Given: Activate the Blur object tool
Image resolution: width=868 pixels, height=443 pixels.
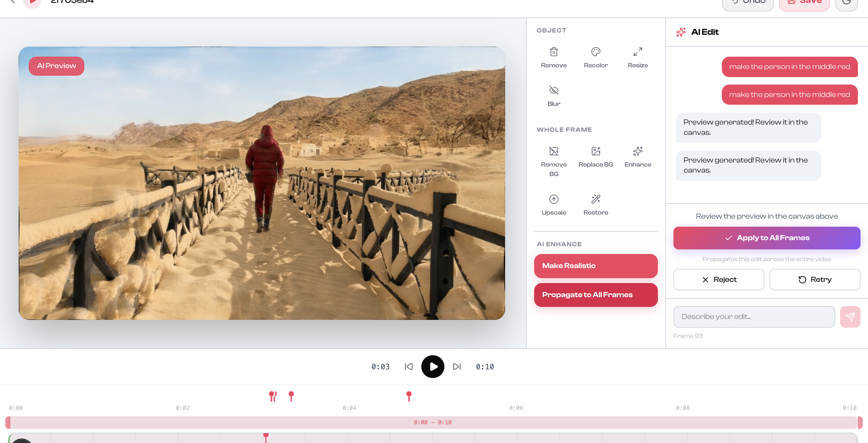Looking at the screenshot, I should 554,91.
